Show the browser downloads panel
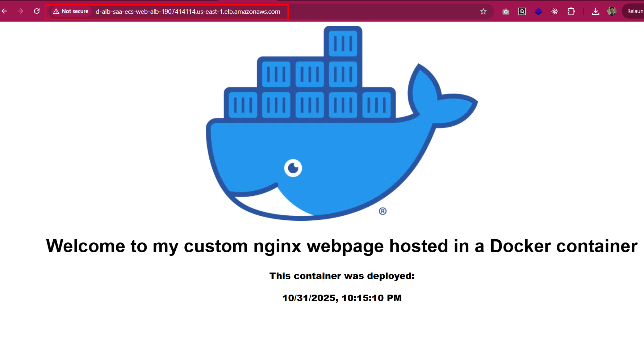644x350 pixels. point(595,12)
